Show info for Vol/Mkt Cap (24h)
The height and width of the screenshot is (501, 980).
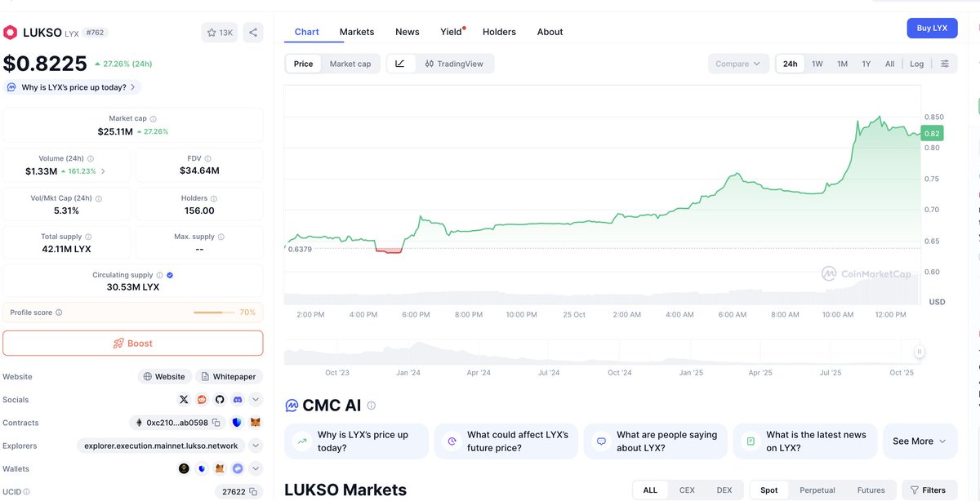pos(98,198)
